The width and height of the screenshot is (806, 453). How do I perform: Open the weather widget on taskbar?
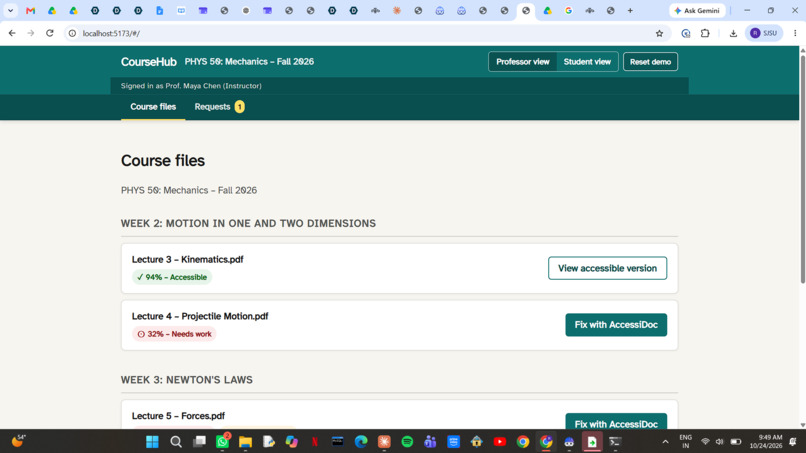coord(19,441)
